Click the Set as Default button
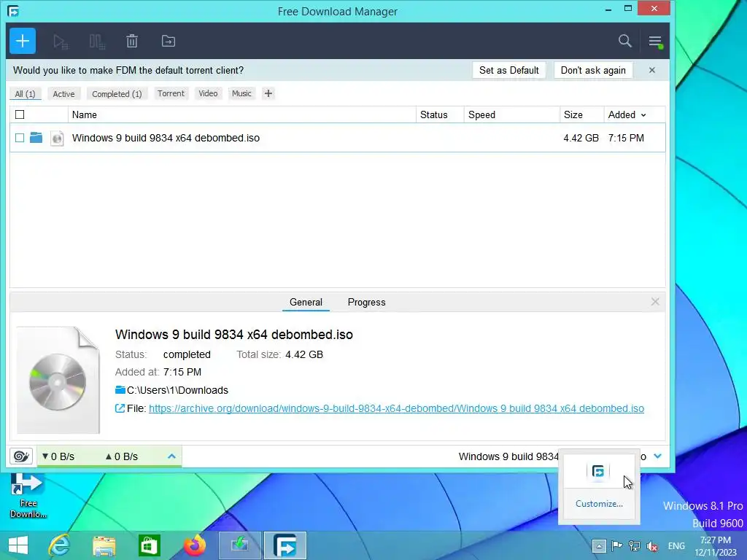 508,71
